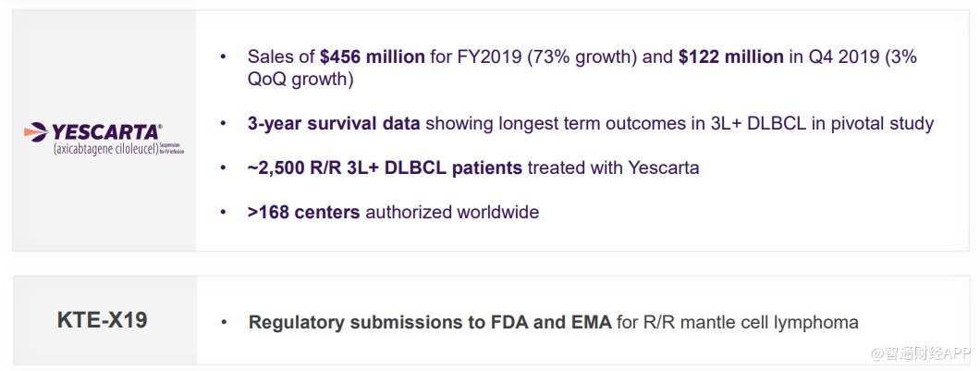Click the bullet point before 'Sales of'

tap(223, 57)
